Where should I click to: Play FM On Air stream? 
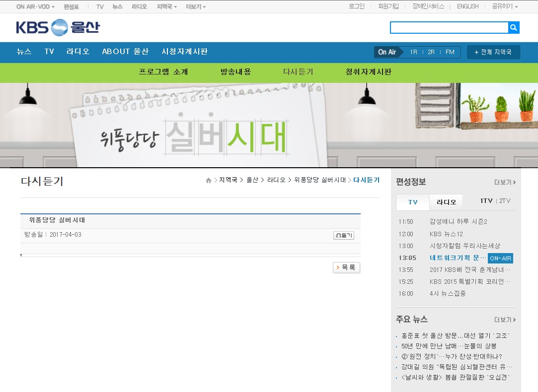450,52
